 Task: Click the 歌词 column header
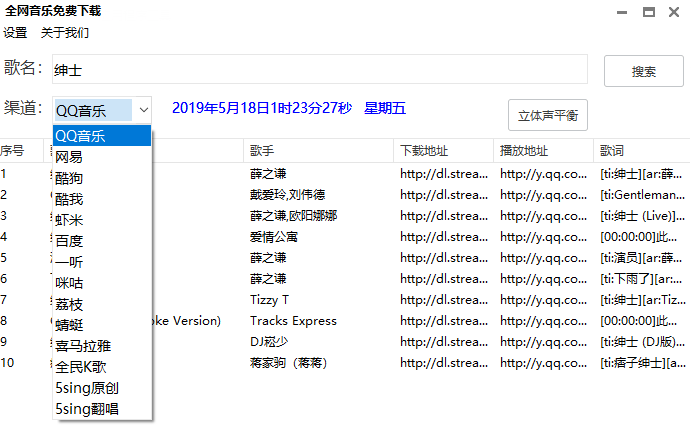pyautogui.click(x=642, y=151)
